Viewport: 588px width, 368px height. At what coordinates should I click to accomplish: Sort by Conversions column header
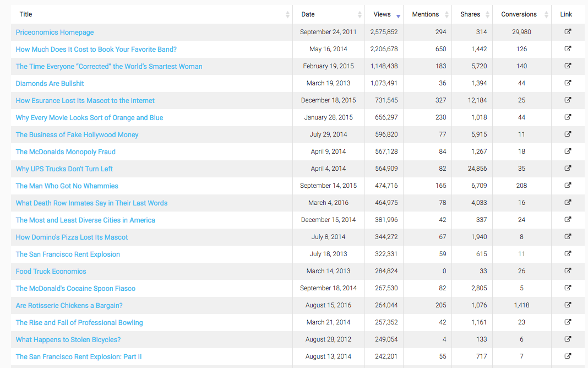[x=519, y=14]
